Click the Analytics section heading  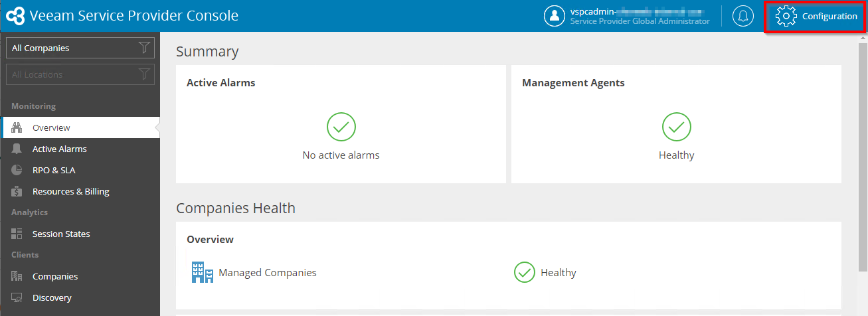[x=29, y=212]
